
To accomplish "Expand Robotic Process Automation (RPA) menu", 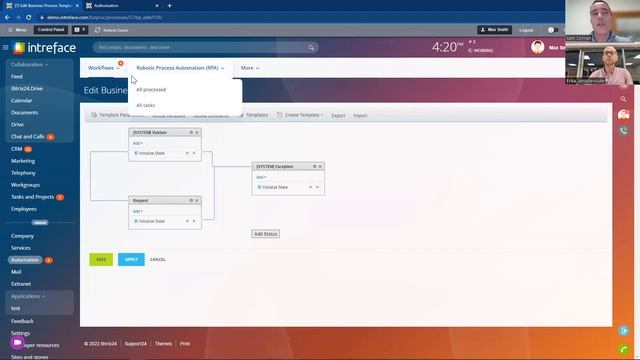I will point(180,68).
